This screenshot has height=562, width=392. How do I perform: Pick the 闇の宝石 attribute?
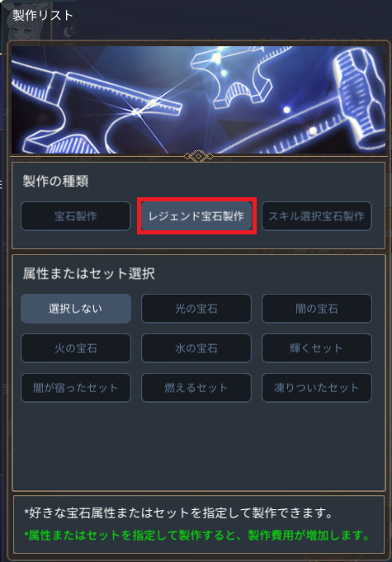coord(317,309)
